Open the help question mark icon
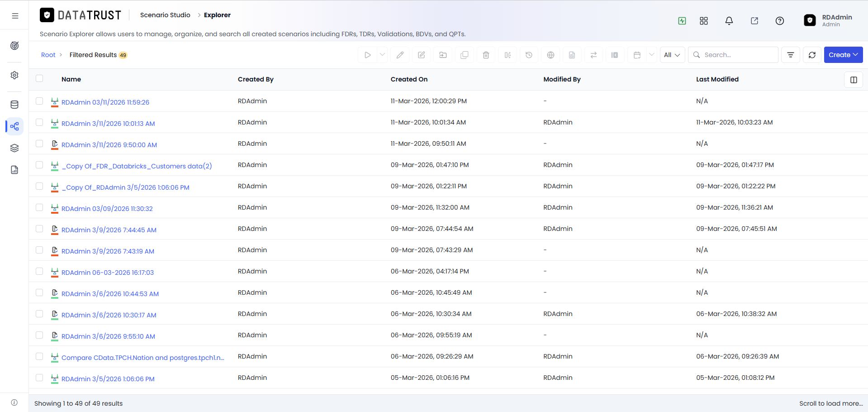Viewport: 868px width, 412px height. (780, 21)
